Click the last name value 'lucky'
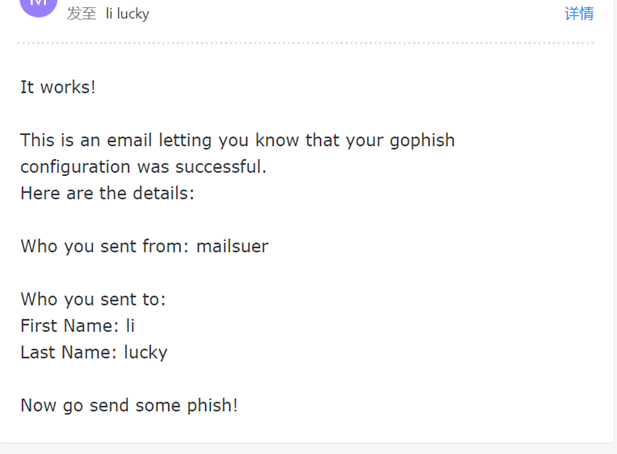The height and width of the screenshot is (454, 617). pos(146,353)
